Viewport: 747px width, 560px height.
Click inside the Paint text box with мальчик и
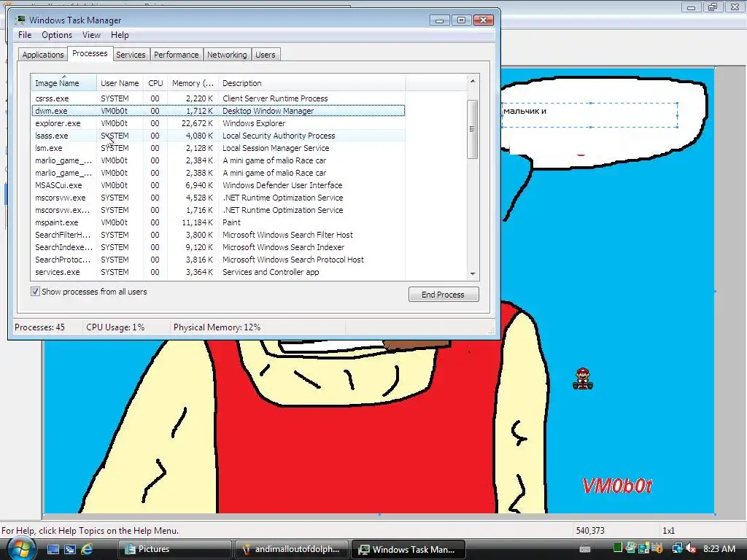coord(589,114)
